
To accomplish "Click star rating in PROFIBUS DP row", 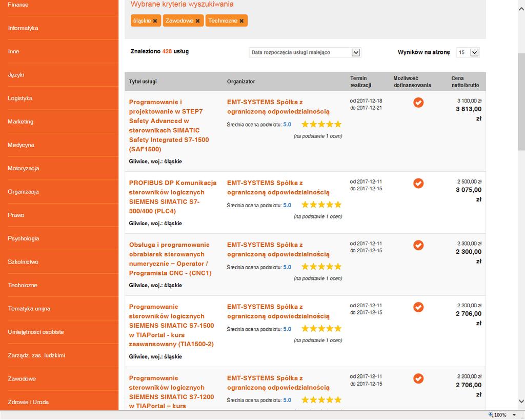I will click(x=321, y=205).
